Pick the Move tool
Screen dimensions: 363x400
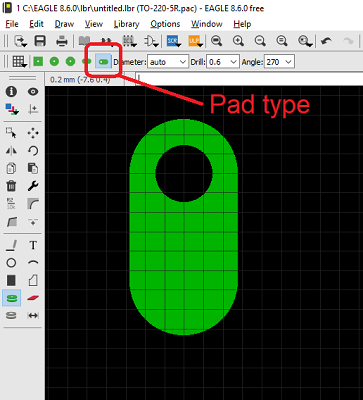[33, 133]
